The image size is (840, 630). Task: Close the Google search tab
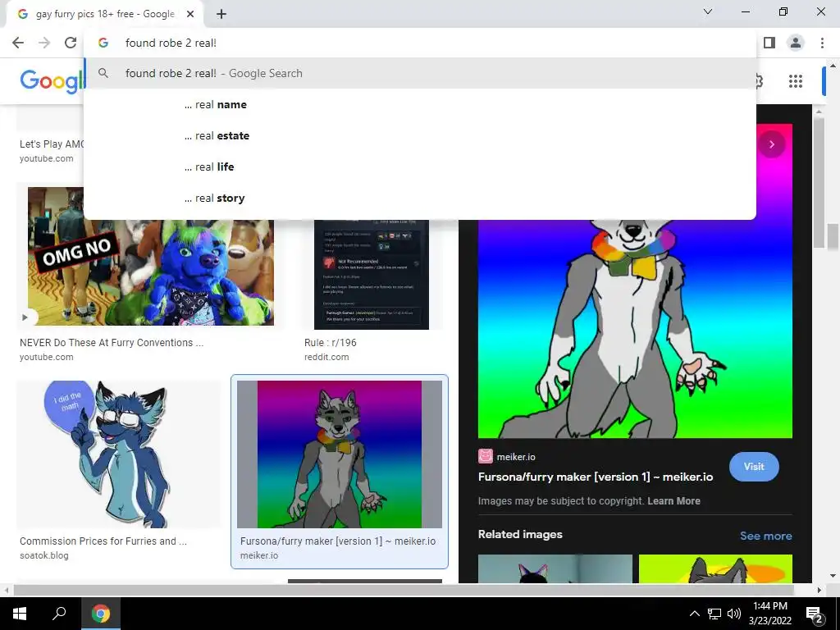(x=190, y=14)
